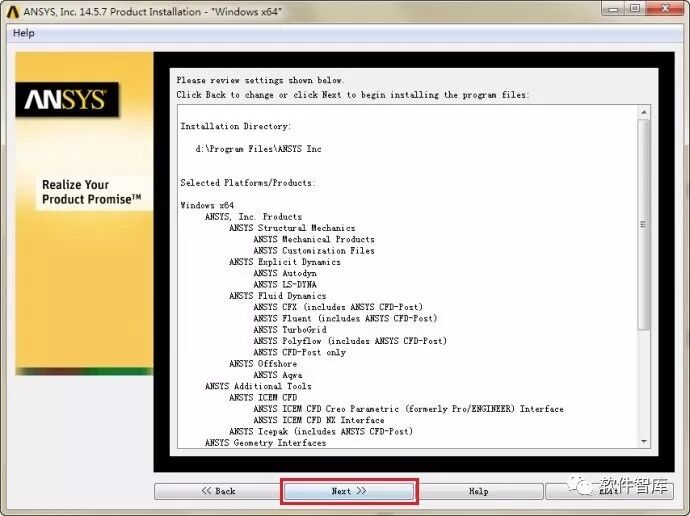The image size is (690, 516).
Task: Click 'ANSYS Fluent (includes ANSYS CFD-Post)' line
Action: pyautogui.click(x=345, y=318)
